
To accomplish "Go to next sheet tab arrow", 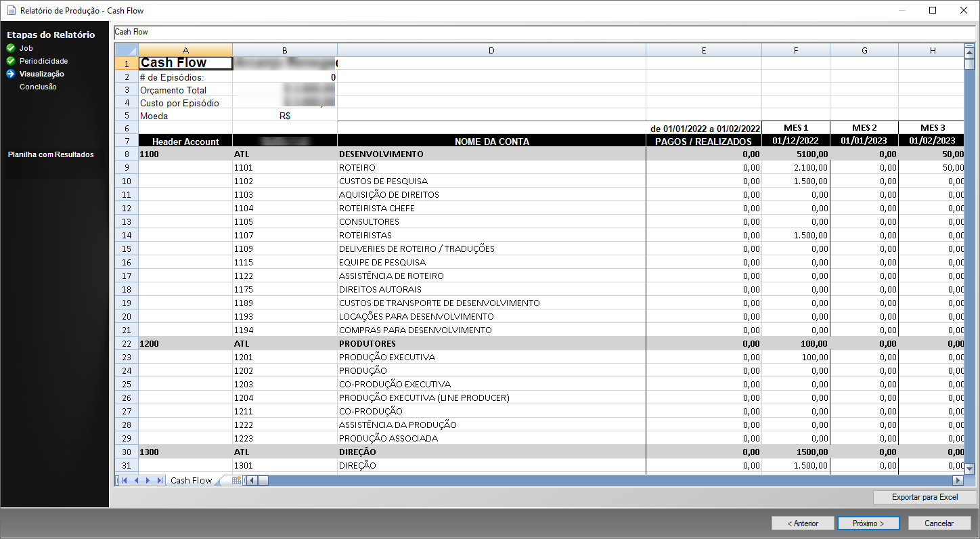I will pyautogui.click(x=148, y=480).
